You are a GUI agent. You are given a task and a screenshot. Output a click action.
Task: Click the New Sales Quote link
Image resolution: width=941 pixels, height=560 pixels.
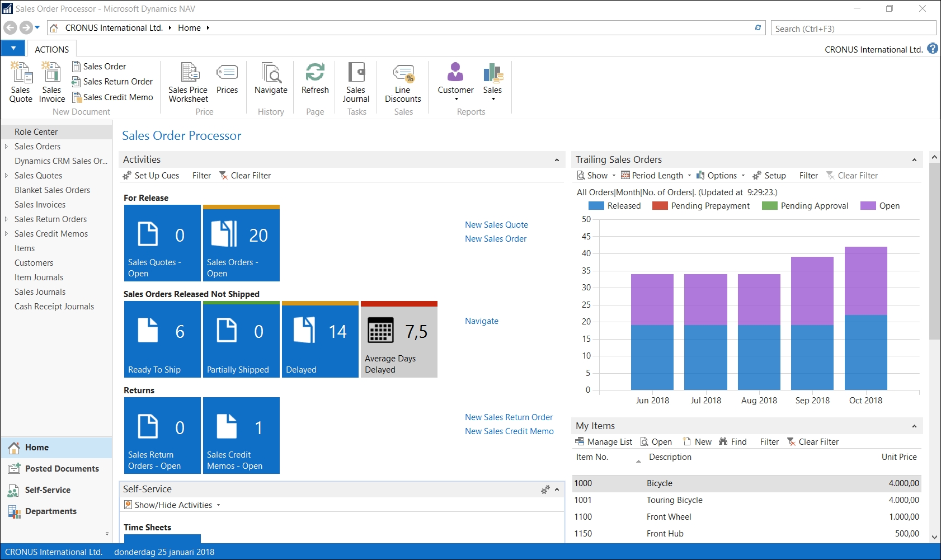496,225
